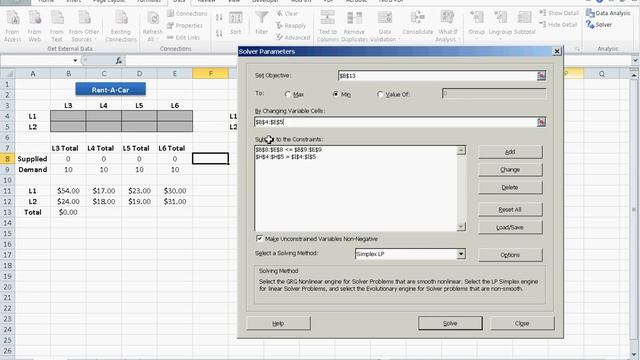
Task: Select column F header
Action: (x=210, y=73)
